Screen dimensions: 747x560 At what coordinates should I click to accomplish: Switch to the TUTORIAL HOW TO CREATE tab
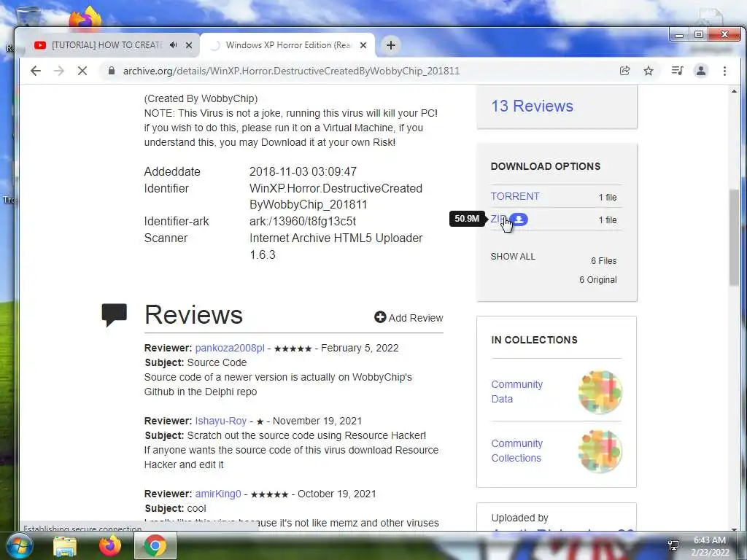click(x=107, y=44)
